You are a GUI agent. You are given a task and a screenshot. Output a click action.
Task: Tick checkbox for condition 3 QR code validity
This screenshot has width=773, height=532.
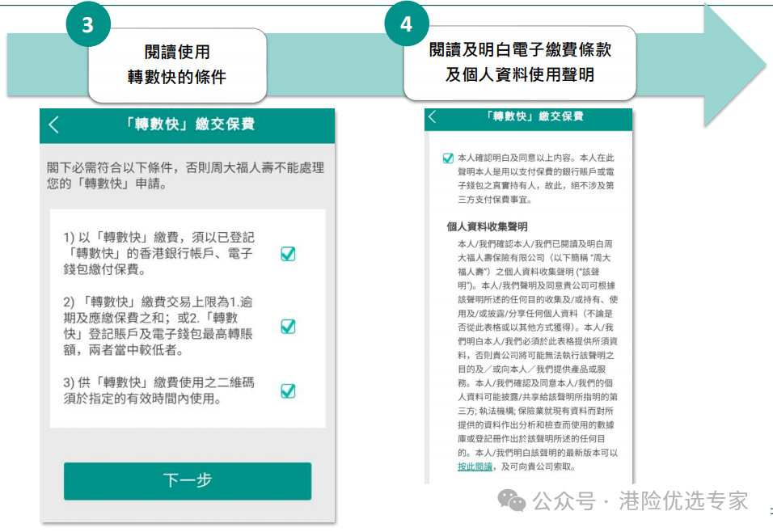[x=288, y=391]
